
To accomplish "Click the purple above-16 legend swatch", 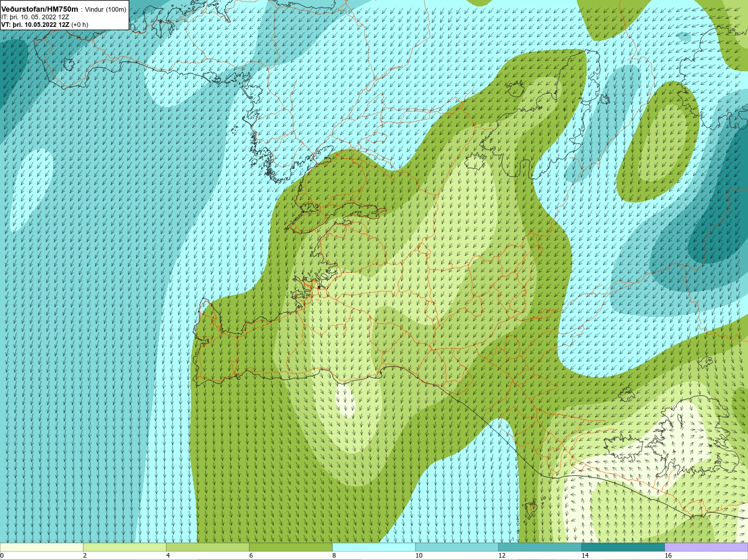I will pos(707,547).
